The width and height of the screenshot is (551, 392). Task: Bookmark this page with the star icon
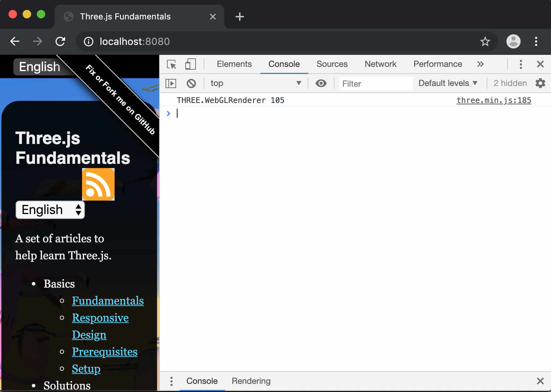[x=485, y=42]
